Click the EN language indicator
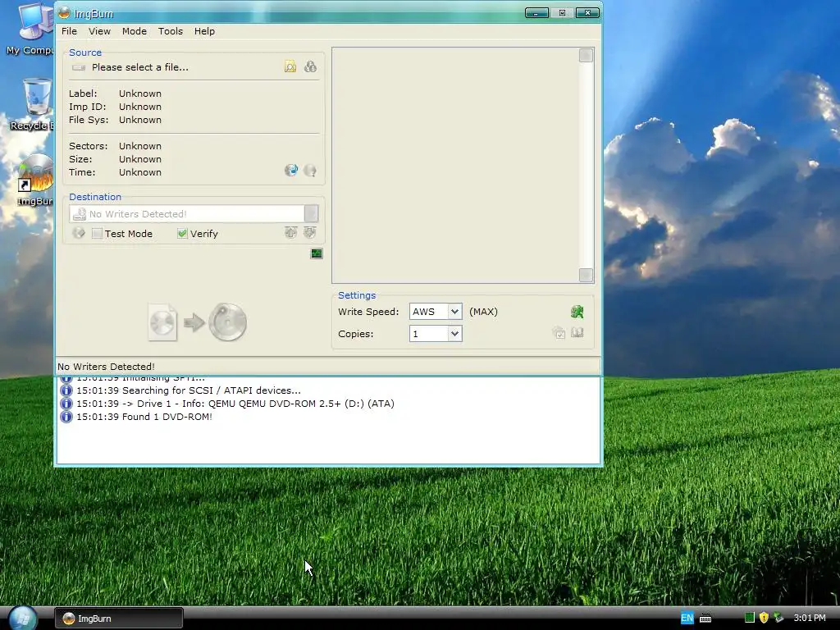Image resolution: width=840 pixels, height=630 pixels. (687, 619)
